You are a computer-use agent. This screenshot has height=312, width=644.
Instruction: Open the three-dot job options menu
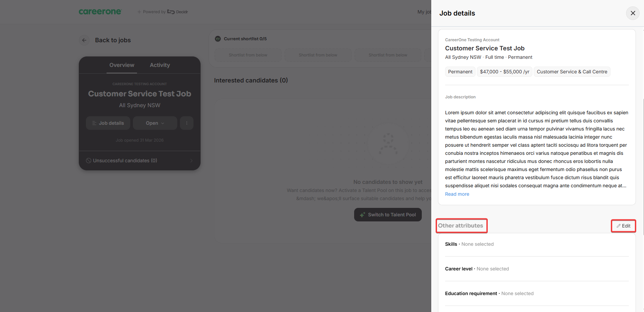point(187,123)
